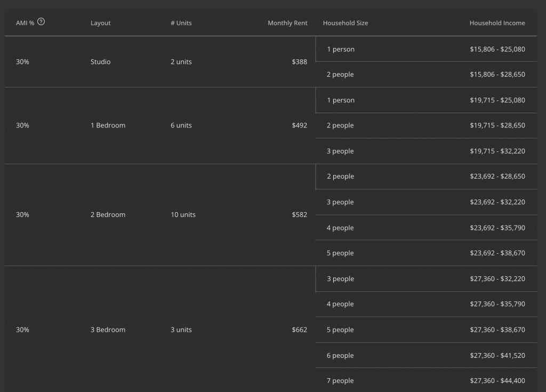Screen dimensions: 546x392
Task: Click the Household Income column header
Action: click(497, 23)
